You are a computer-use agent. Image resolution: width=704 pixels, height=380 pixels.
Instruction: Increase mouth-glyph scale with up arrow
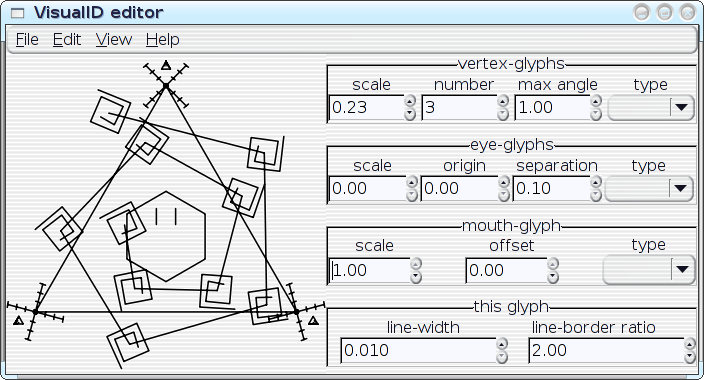click(x=416, y=264)
